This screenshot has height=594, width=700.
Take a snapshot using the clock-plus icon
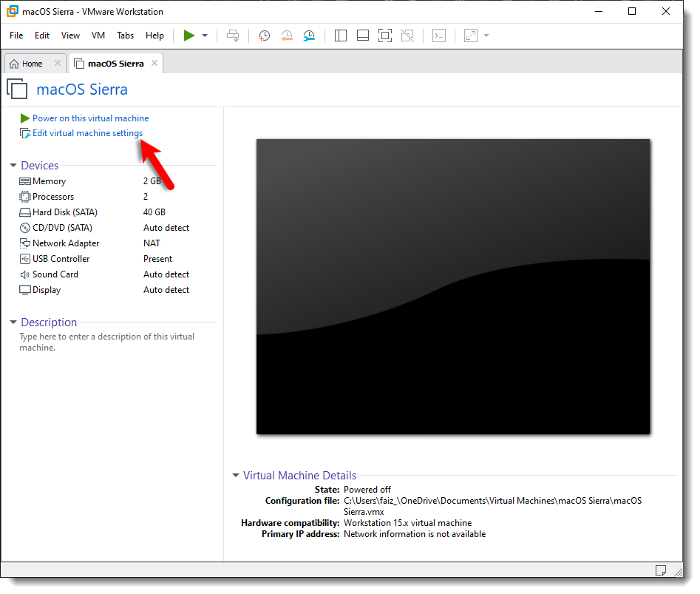tap(265, 36)
